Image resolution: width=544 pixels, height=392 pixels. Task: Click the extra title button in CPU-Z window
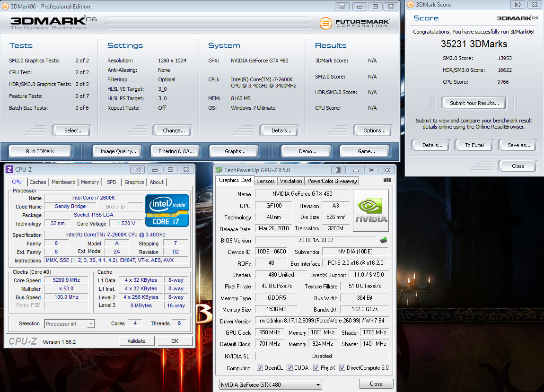[x=137, y=170]
